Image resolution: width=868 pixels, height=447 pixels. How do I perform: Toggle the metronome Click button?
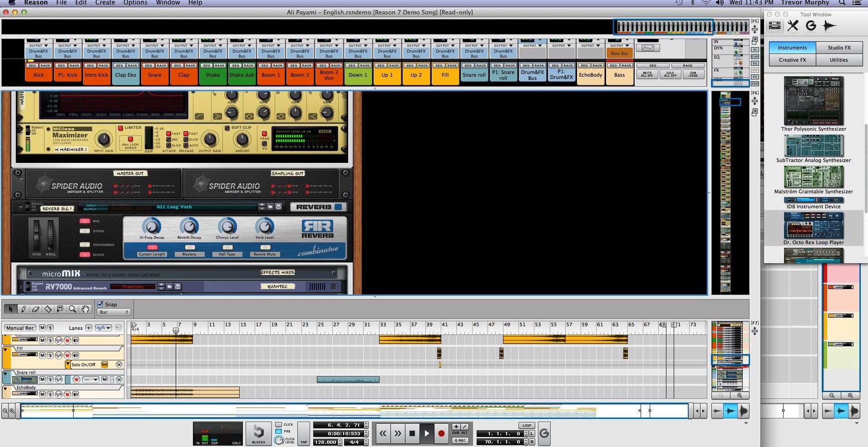point(278,425)
